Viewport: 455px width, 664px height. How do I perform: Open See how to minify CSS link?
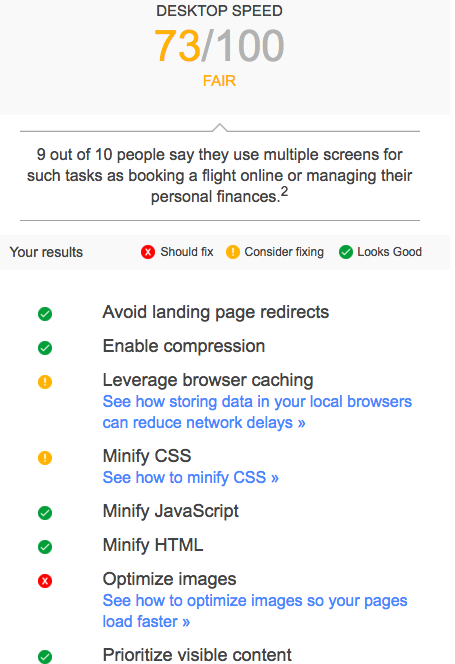(191, 477)
